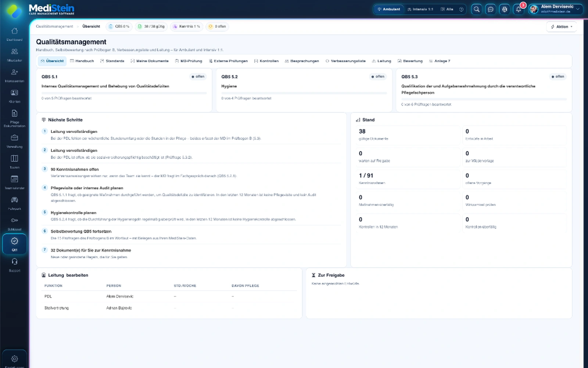Switch scope to Intensiv 1:1

420,9
